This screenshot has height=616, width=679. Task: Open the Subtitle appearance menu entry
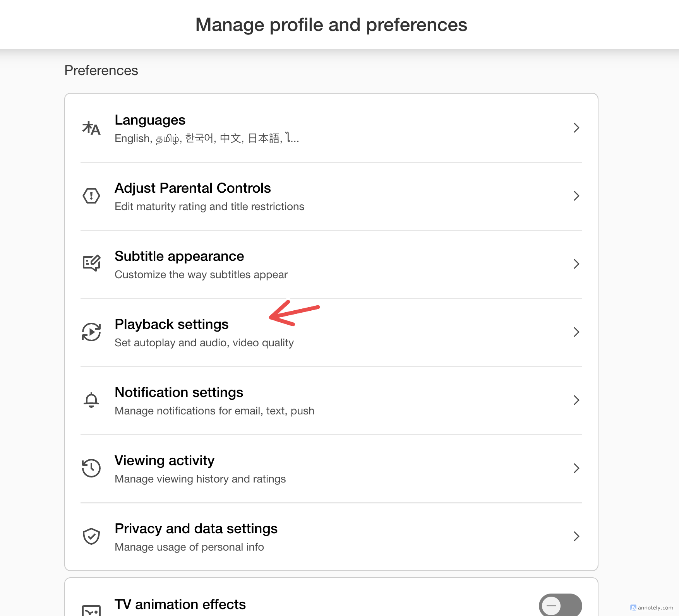[x=179, y=256]
